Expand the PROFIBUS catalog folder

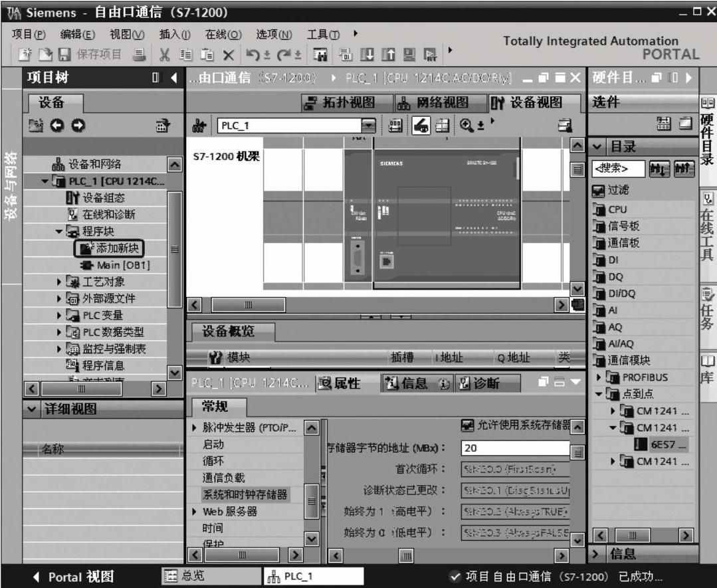click(x=598, y=377)
